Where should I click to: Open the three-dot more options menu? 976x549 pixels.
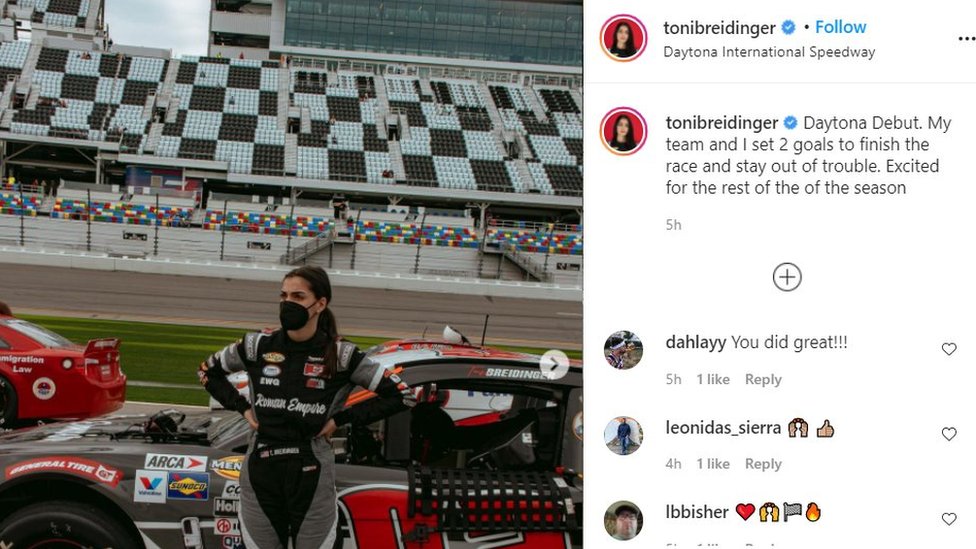click(x=966, y=39)
